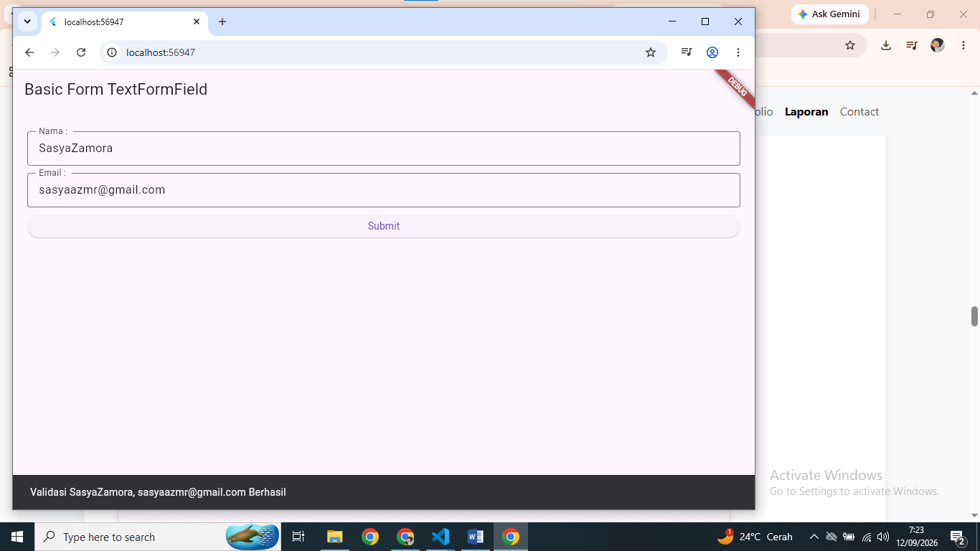Select the localhost:56947 tab
The width and height of the screenshot is (980, 551).
(x=125, y=22)
